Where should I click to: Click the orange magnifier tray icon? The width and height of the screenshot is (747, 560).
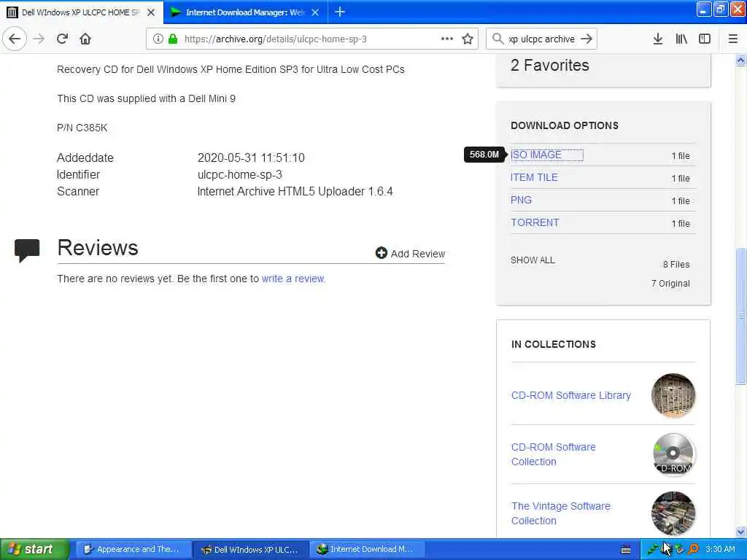coord(694,549)
